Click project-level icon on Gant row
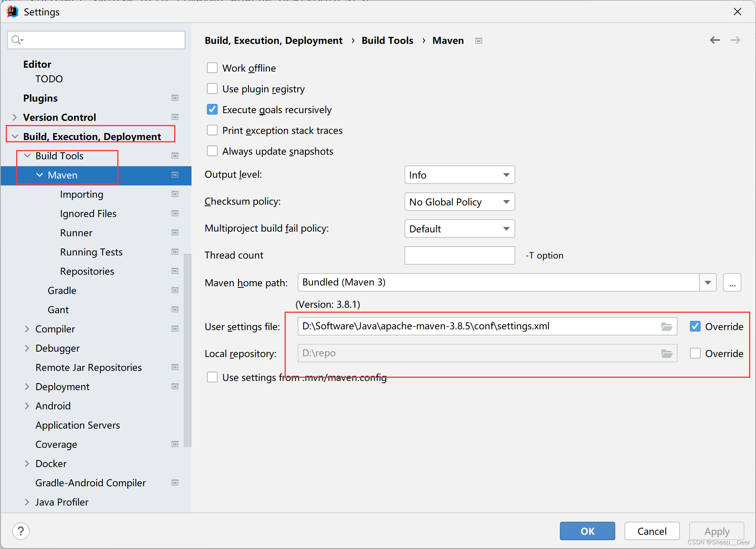Screen dimensions: 756x549 175,309
